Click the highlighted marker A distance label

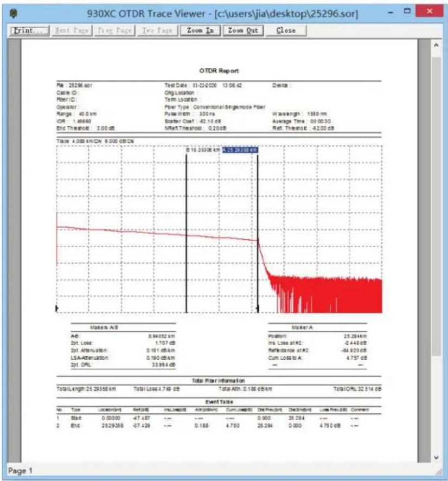(x=240, y=150)
